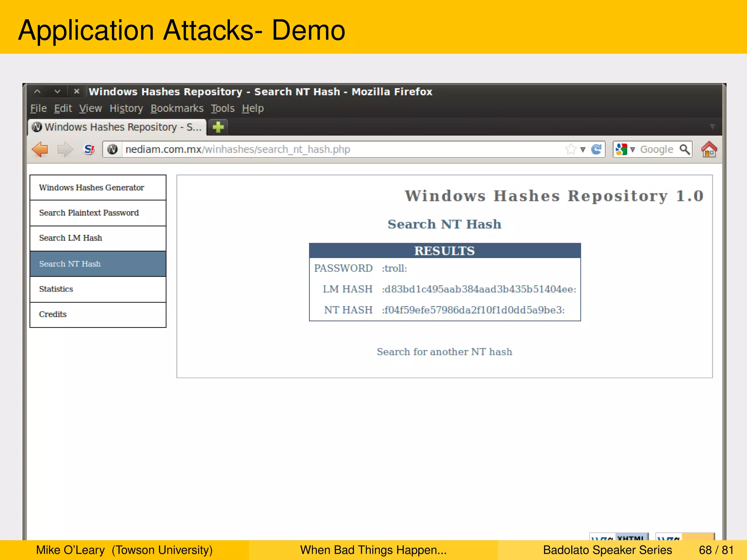747x560 pixels.
Task: Click the W3C XHTML badge
Action: (619, 537)
